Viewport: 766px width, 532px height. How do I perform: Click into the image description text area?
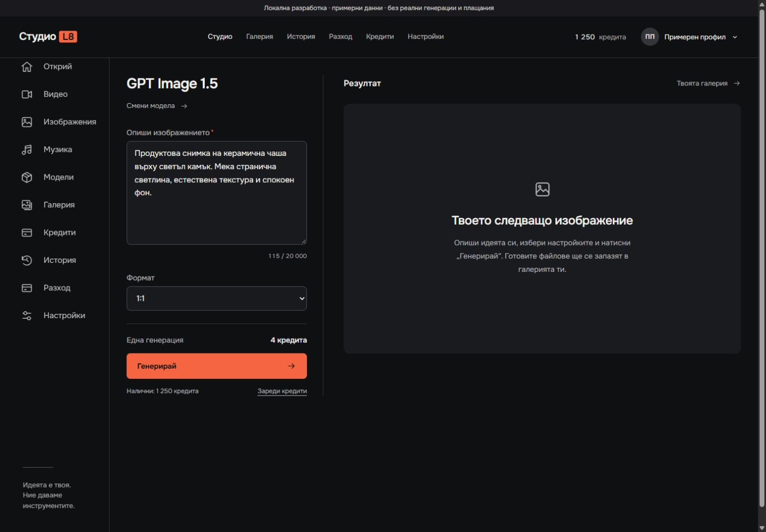pos(217,193)
